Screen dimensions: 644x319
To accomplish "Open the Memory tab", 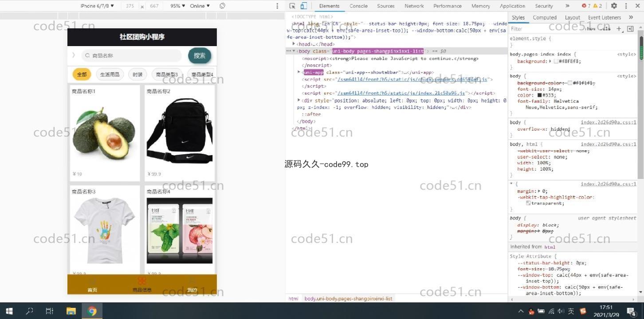I will click(481, 6).
